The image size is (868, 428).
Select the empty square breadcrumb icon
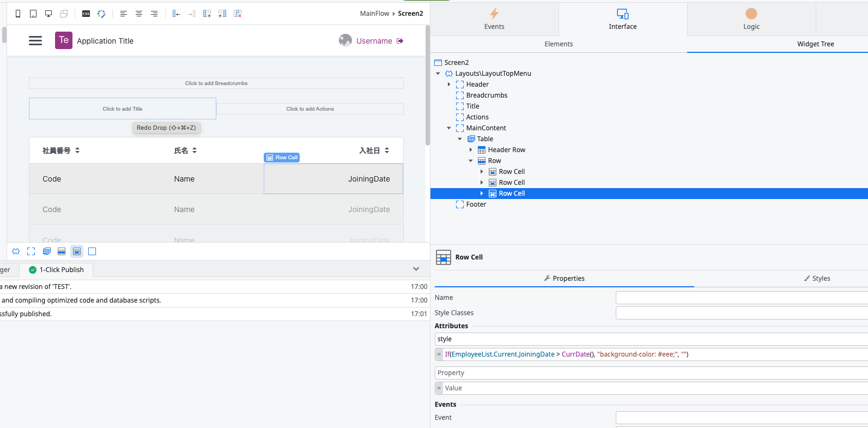[92, 251]
